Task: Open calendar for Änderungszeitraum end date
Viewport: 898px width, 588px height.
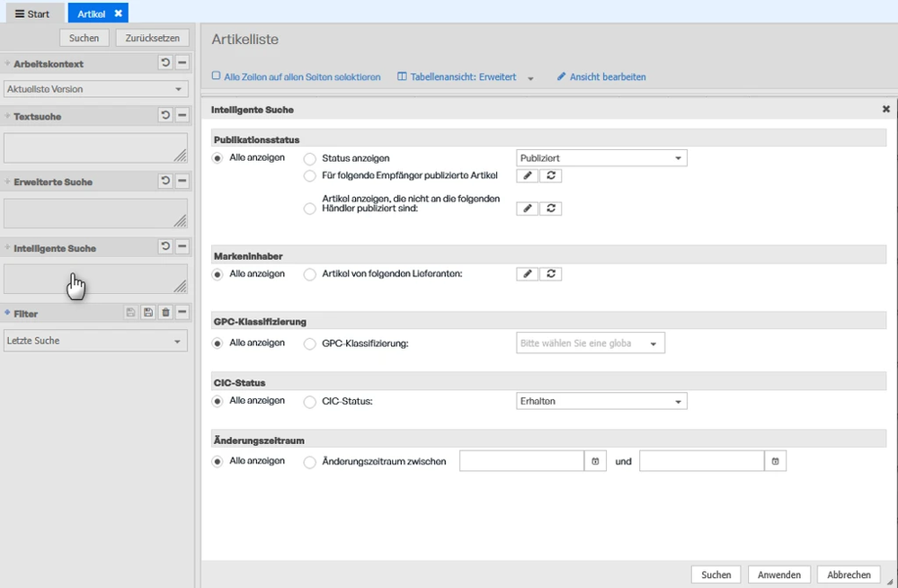Action: tap(775, 461)
